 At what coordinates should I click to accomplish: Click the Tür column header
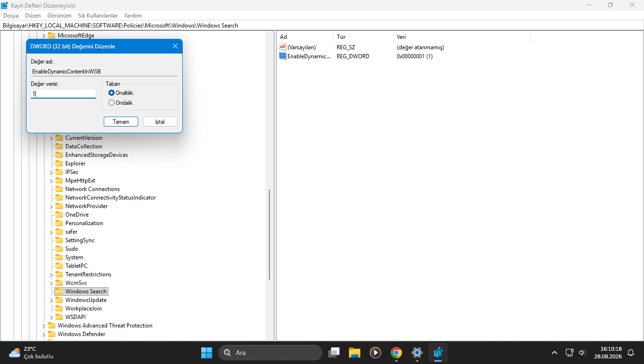(x=364, y=37)
